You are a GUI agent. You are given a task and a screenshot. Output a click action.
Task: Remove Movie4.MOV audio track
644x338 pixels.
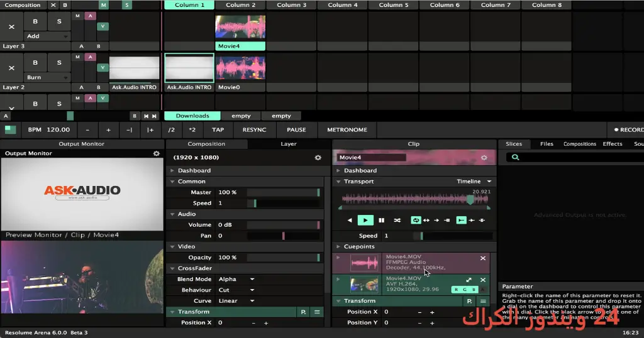tap(483, 258)
